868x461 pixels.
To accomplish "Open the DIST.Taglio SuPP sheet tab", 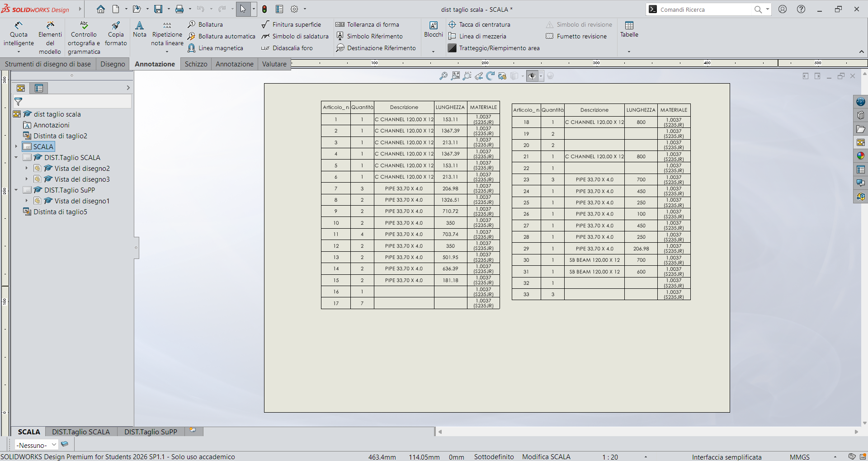I will pyautogui.click(x=151, y=432).
